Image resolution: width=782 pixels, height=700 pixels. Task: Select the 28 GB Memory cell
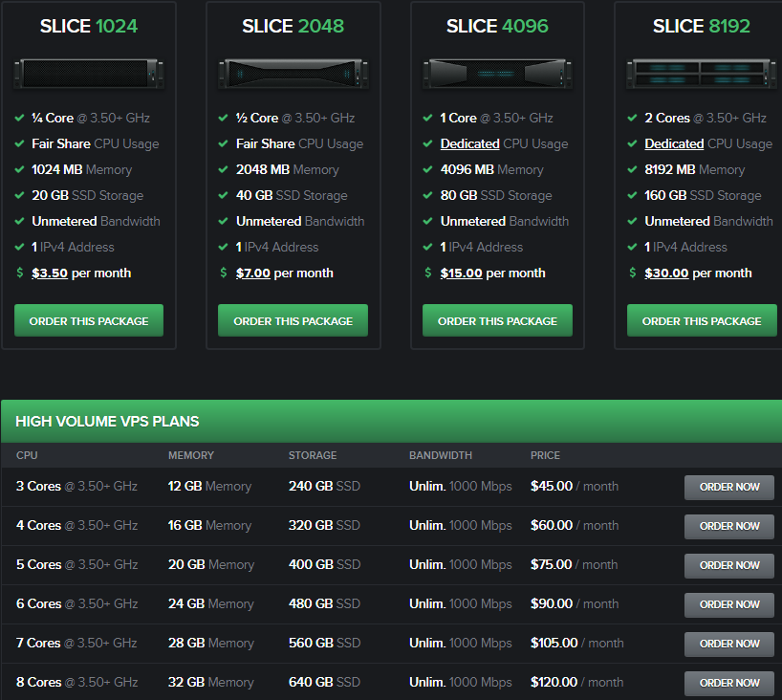(x=211, y=644)
